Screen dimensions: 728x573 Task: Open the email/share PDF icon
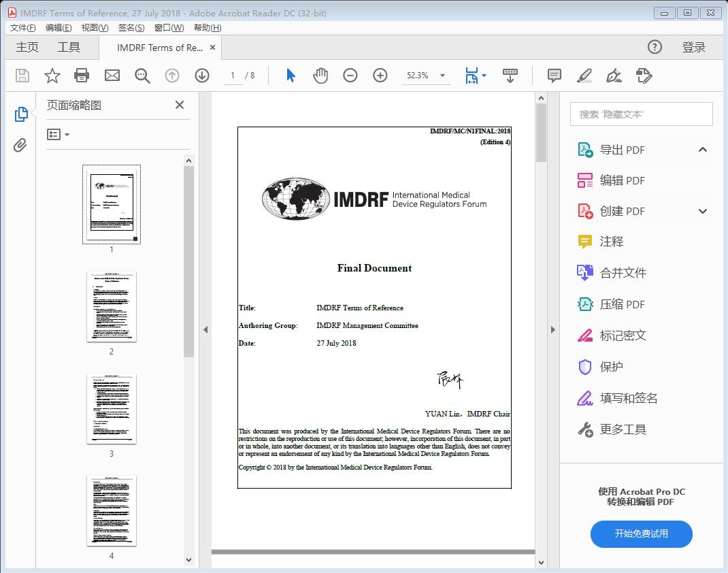coord(112,76)
